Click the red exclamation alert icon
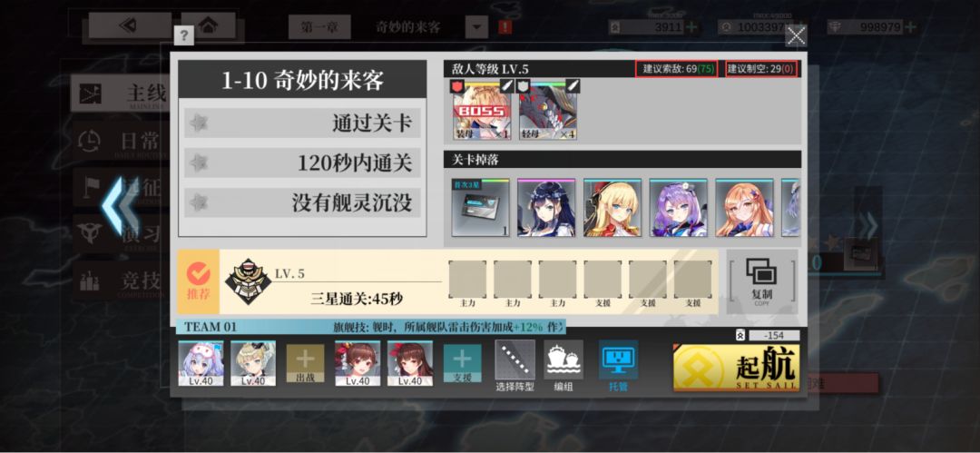This screenshot has width=980, height=453. (x=505, y=27)
